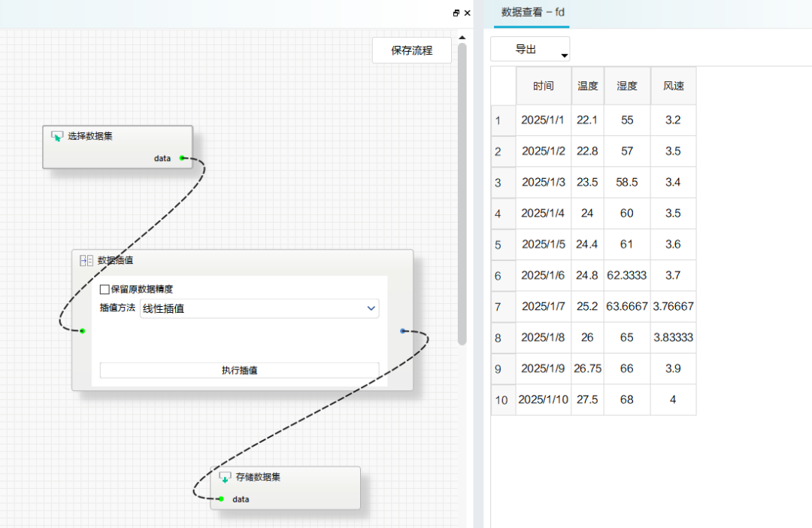The width and height of the screenshot is (812, 528).
Task: Click the float/restore panel icon
Action: click(456, 13)
